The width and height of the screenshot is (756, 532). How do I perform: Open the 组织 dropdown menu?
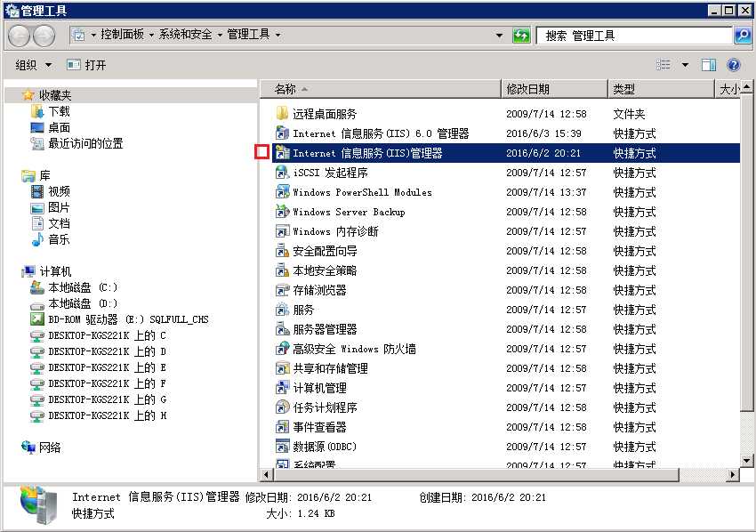point(33,65)
